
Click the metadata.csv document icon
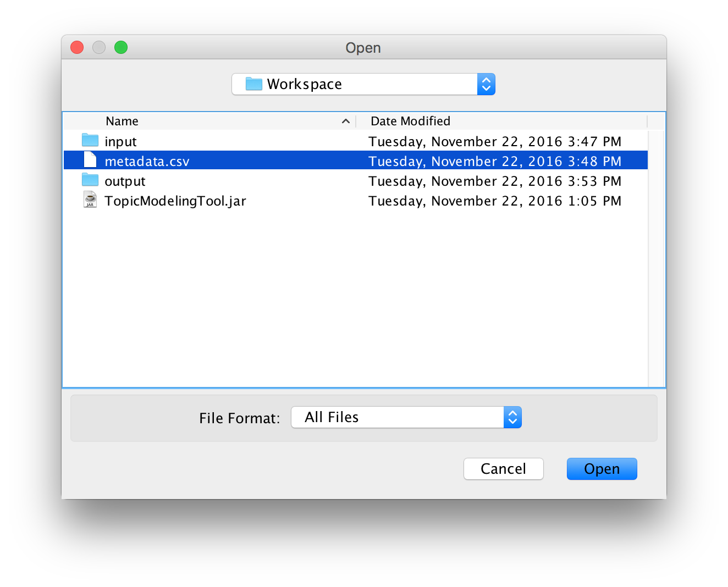pos(90,160)
